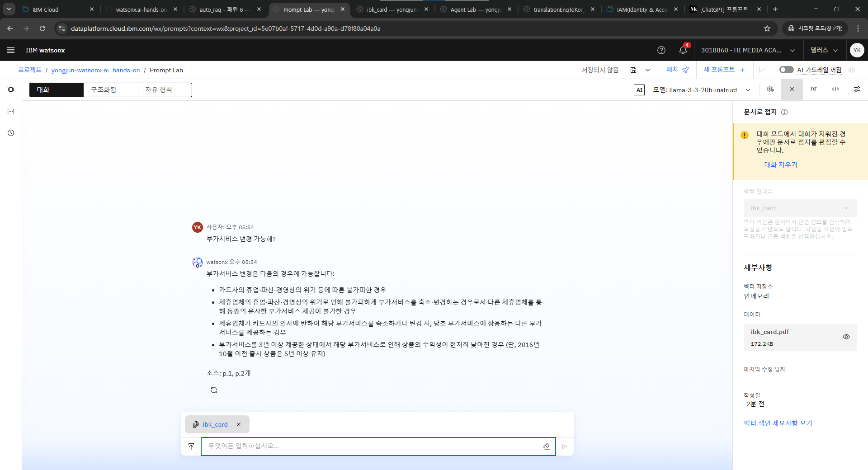Click the IBM watsonx logo text
The width and height of the screenshot is (868, 470).
(45, 50)
